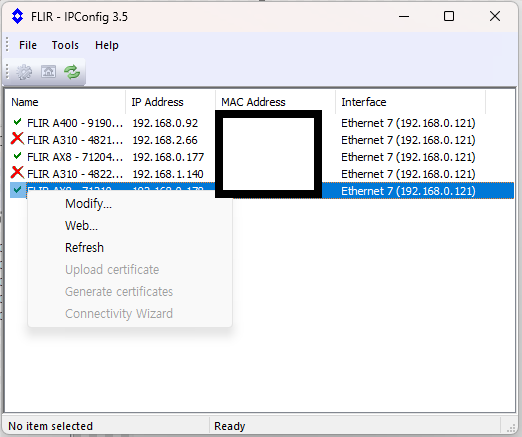Sort by MAC Address column header
This screenshot has width=522, height=437.
pos(275,102)
